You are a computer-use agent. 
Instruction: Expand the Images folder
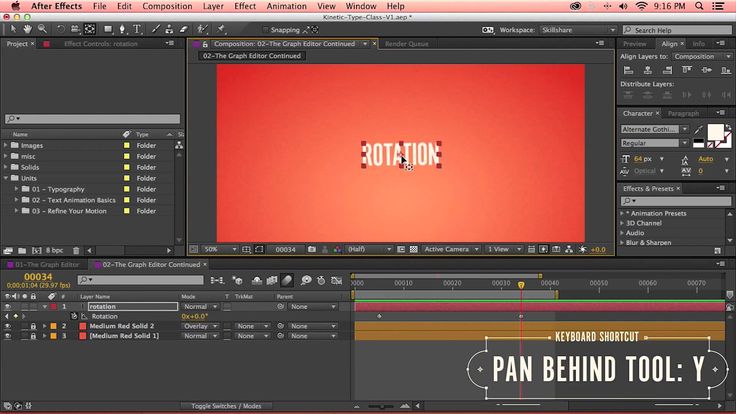click(6, 146)
